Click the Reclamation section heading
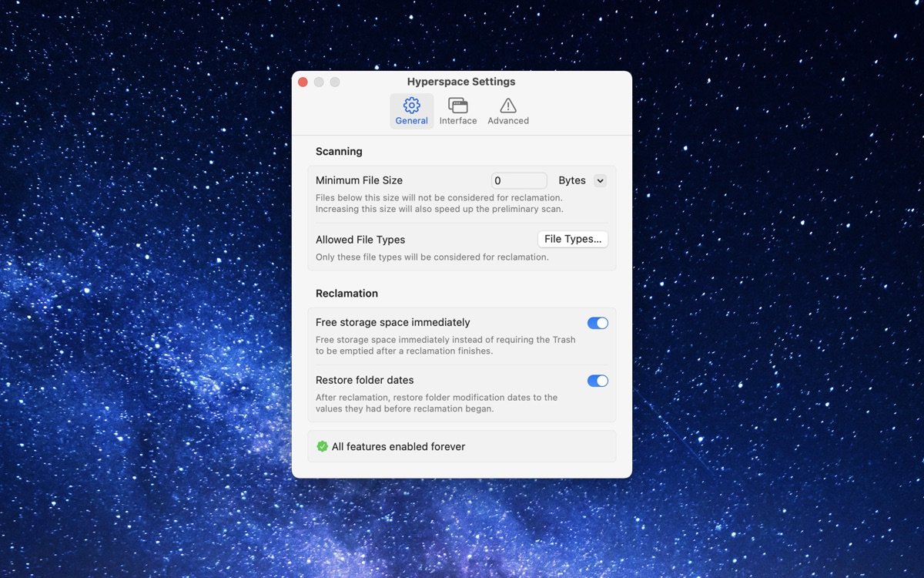924x578 pixels. pos(346,293)
